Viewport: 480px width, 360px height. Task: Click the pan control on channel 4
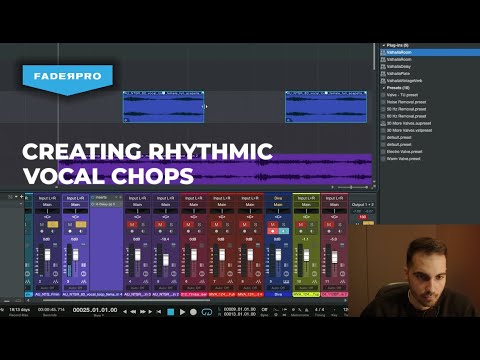137,211
